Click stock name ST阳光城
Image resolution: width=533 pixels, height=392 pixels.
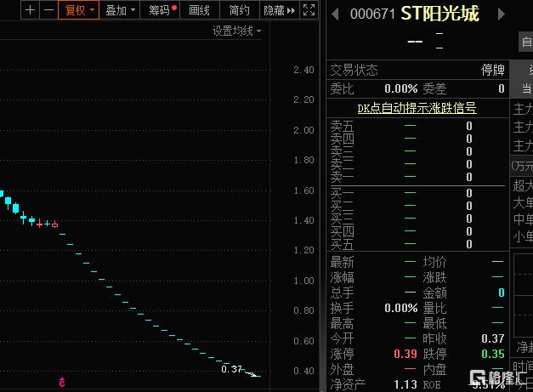tap(439, 14)
